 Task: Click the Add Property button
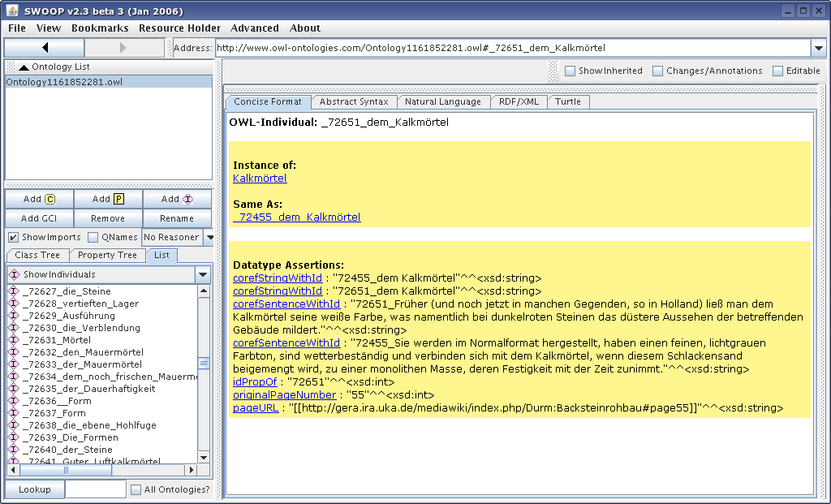108,199
